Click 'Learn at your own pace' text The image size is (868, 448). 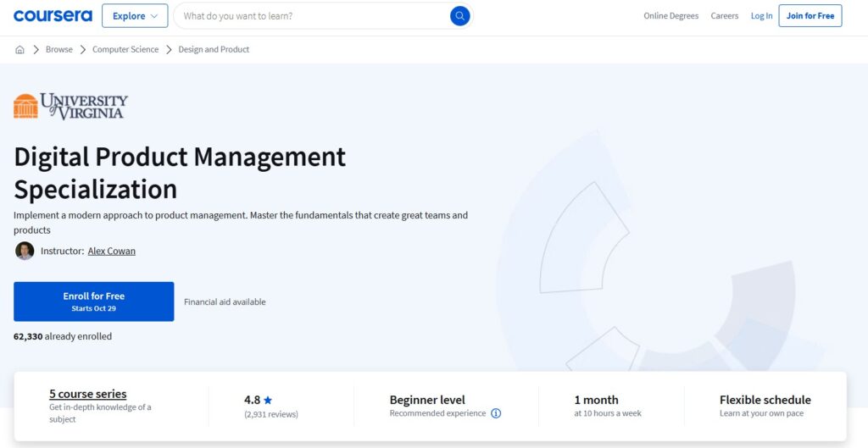pos(761,413)
